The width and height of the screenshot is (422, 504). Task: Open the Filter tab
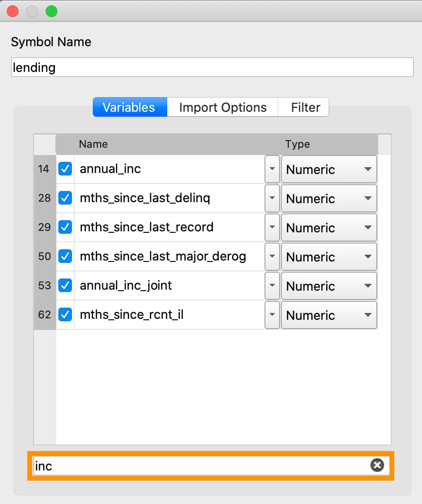point(305,107)
